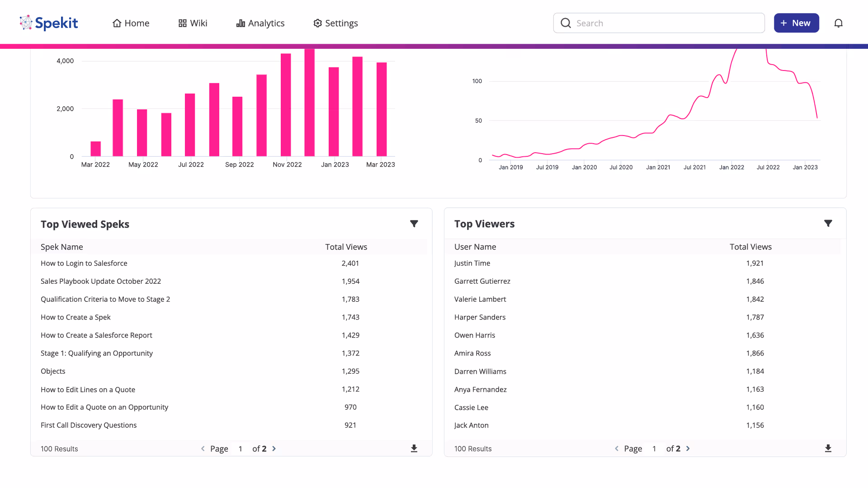Focus the Search input field
The height and width of the screenshot is (488, 868).
(x=659, y=23)
